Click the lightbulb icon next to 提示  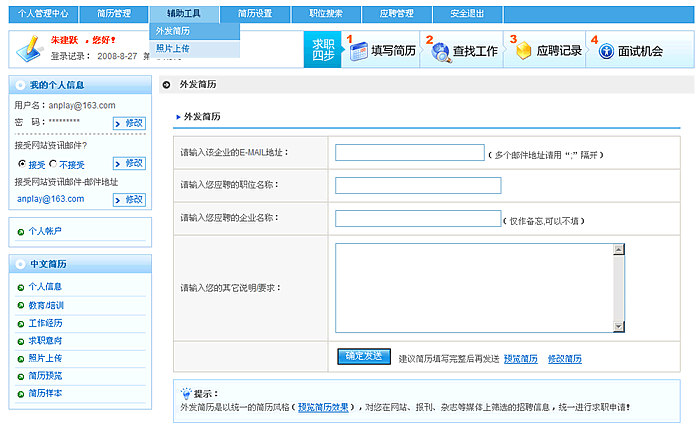tap(185, 393)
